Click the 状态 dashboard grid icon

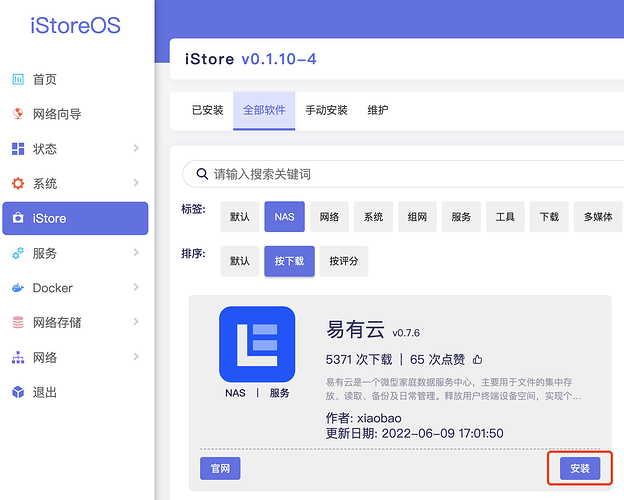tap(18, 149)
